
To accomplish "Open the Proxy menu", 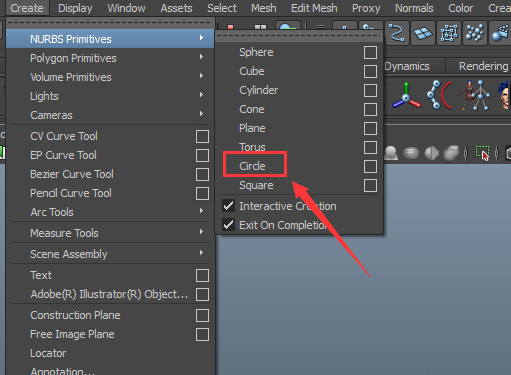I will pos(366,8).
